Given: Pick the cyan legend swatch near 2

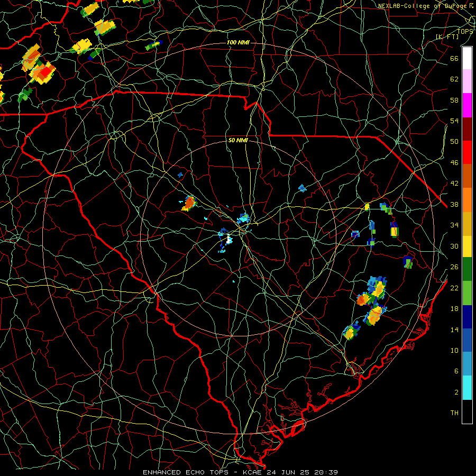Looking at the screenshot, I should 467,387.
